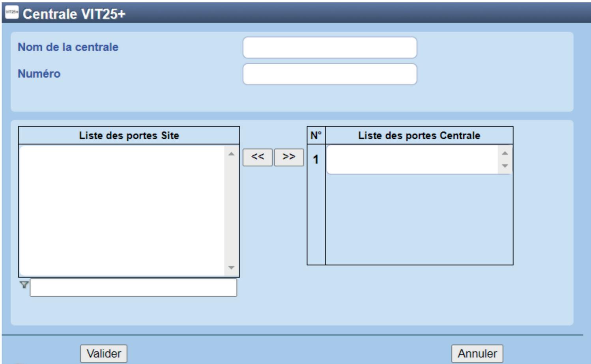The height and width of the screenshot is (364, 591).
Task: Click the Valider button
Action: (x=104, y=353)
